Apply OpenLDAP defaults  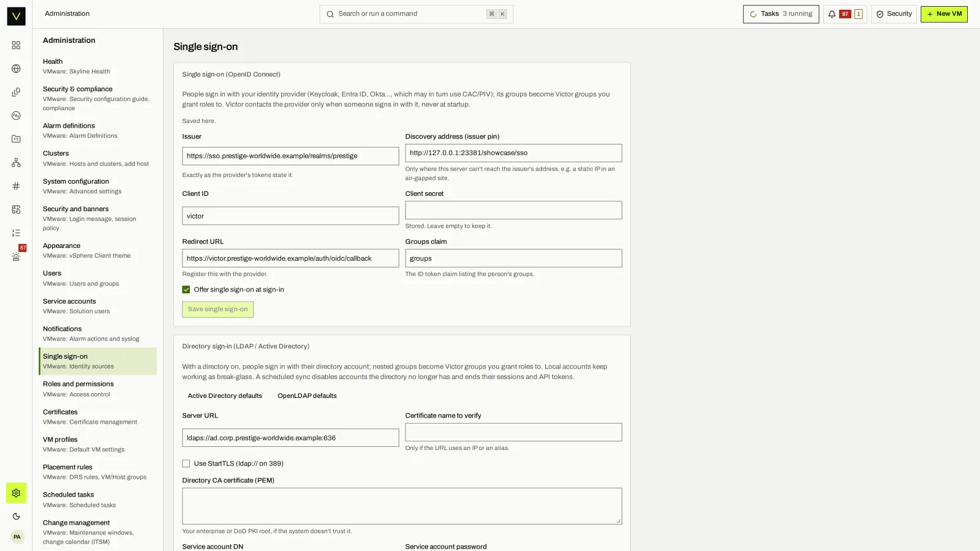click(x=307, y=396)
